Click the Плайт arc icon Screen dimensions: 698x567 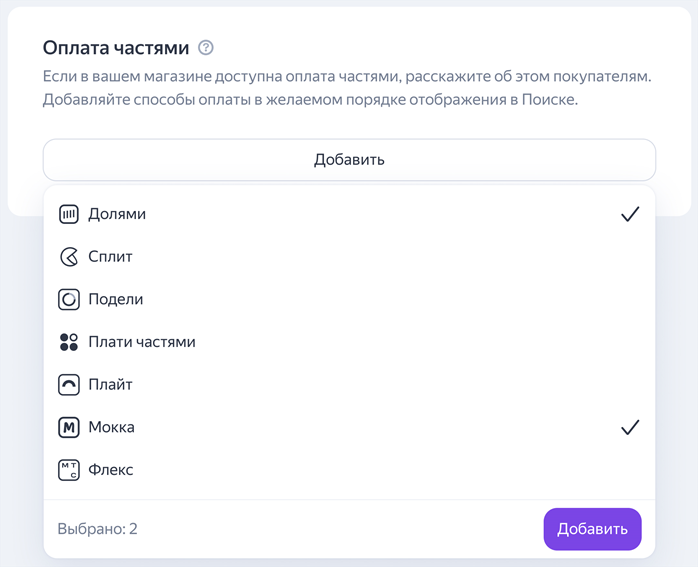coord(69,385)
